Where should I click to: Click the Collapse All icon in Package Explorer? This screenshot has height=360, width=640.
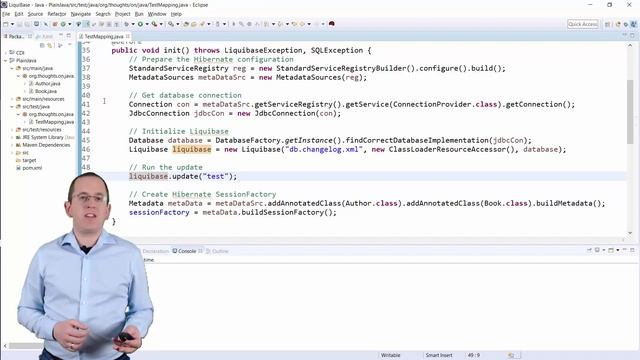[x=42, y=45]
